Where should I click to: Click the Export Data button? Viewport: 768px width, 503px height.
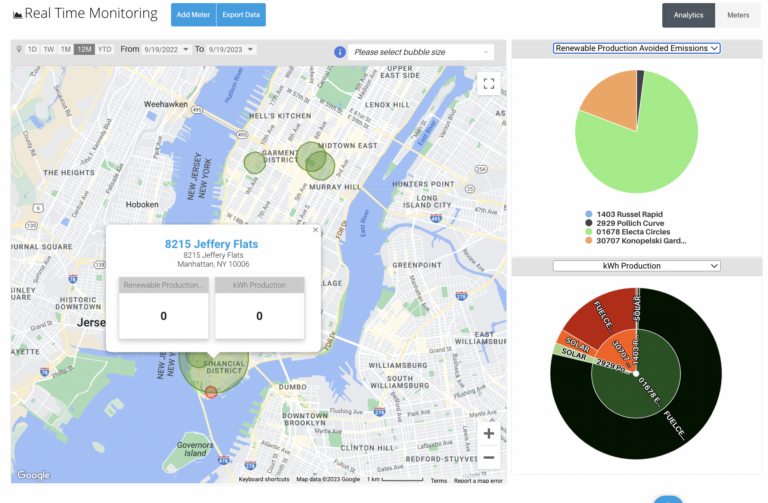241,15
